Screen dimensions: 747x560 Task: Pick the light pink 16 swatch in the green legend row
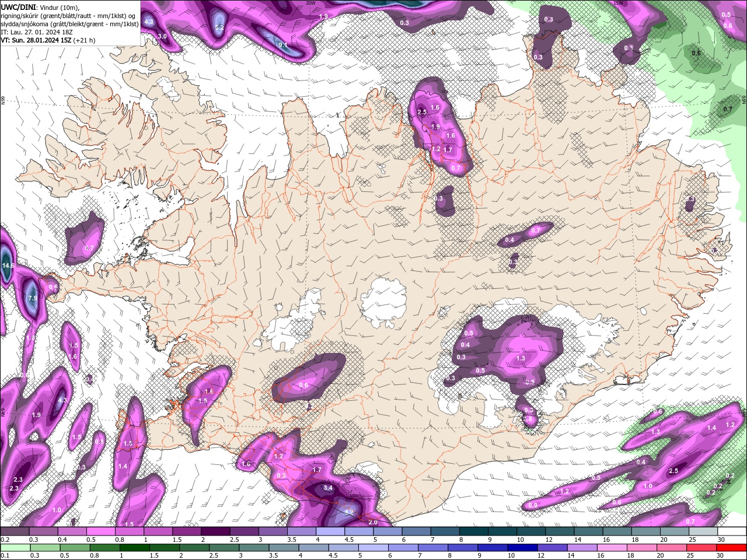613,548
